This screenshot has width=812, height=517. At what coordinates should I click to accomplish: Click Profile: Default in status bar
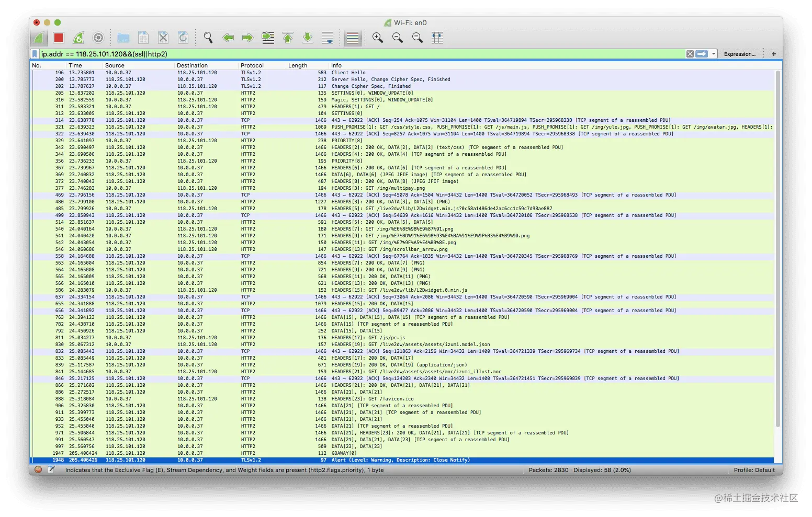[754, 470]
